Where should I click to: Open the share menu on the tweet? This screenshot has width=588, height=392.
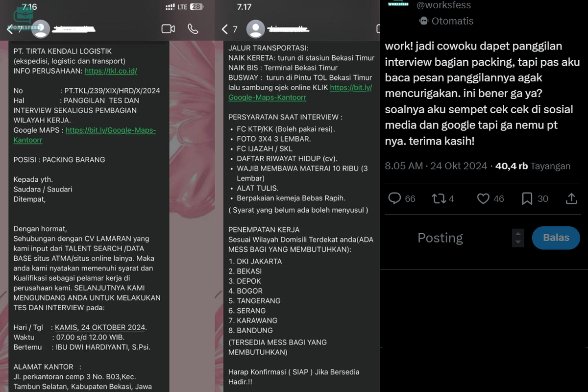pos(571,198)
